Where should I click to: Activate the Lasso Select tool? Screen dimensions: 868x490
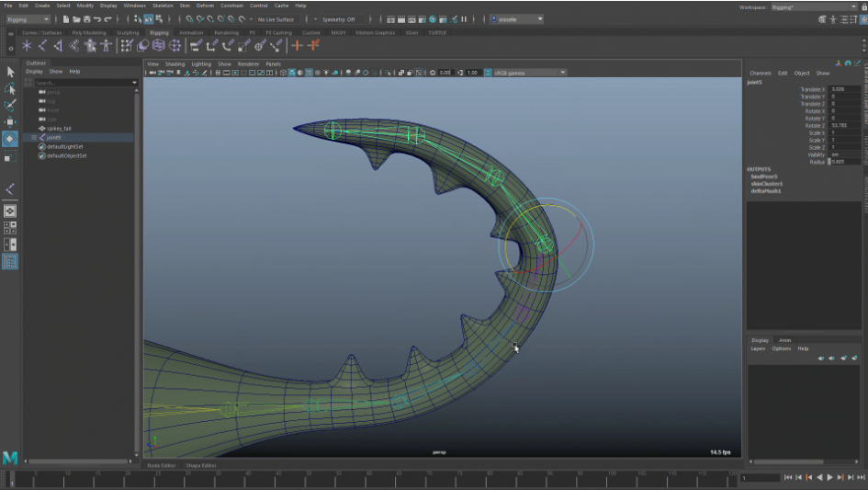[10, 89]
